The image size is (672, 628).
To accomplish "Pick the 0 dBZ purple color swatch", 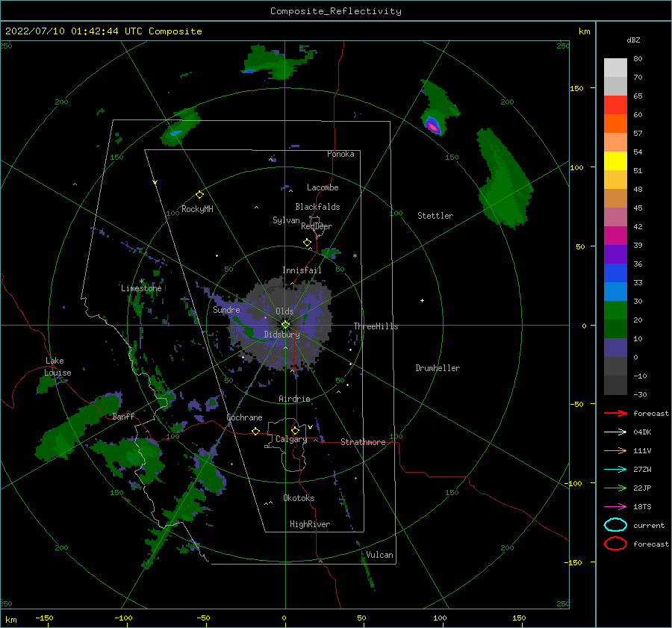I will [x=615, y=347].
